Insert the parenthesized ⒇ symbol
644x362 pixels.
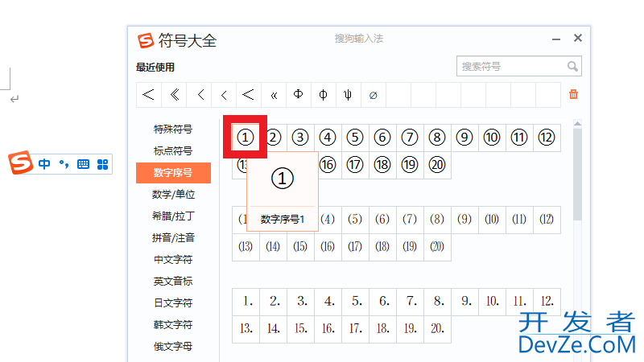437,247
